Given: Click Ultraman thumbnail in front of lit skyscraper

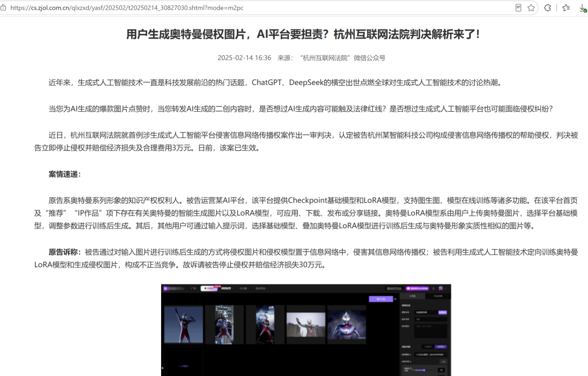Looking at the screenshot, I should [x=224, y=325].
